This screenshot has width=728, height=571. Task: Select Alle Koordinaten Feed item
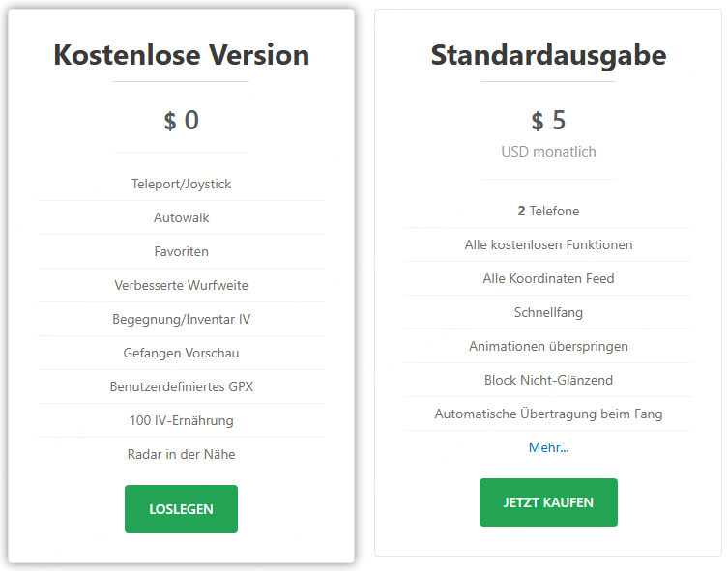[548, 278]
